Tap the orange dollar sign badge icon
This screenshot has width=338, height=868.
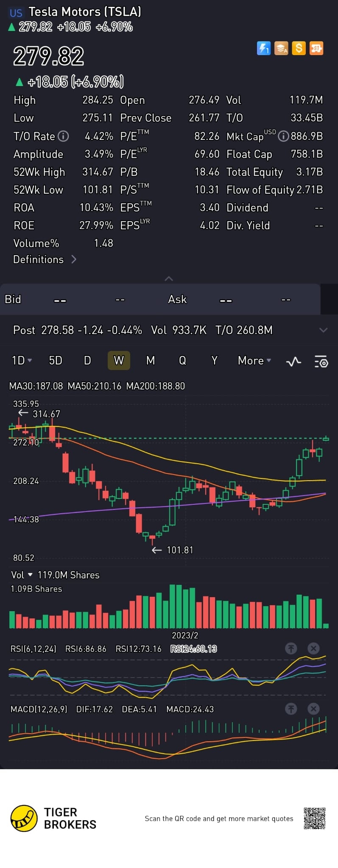click(x=299, y=48)
